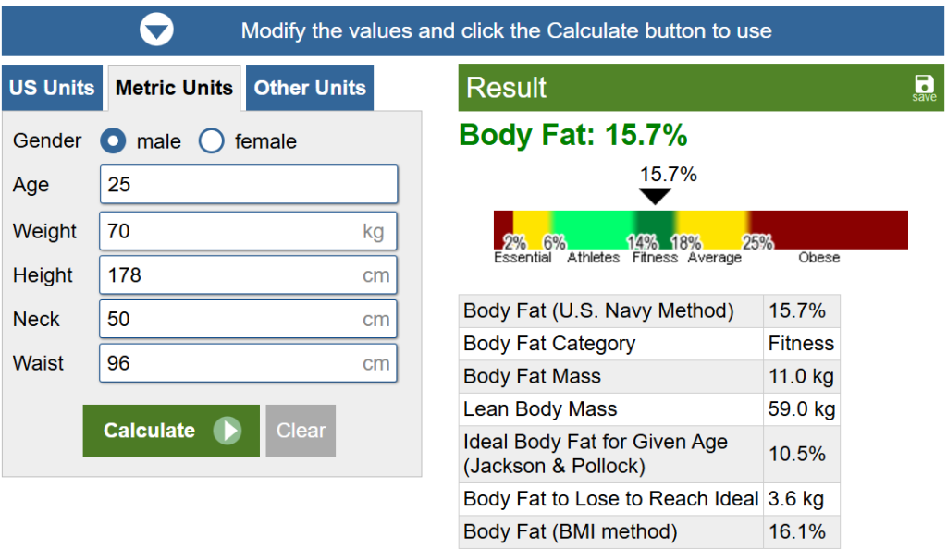
Task: Switch to the US Units tab
Action: click(x=52, y=88)
